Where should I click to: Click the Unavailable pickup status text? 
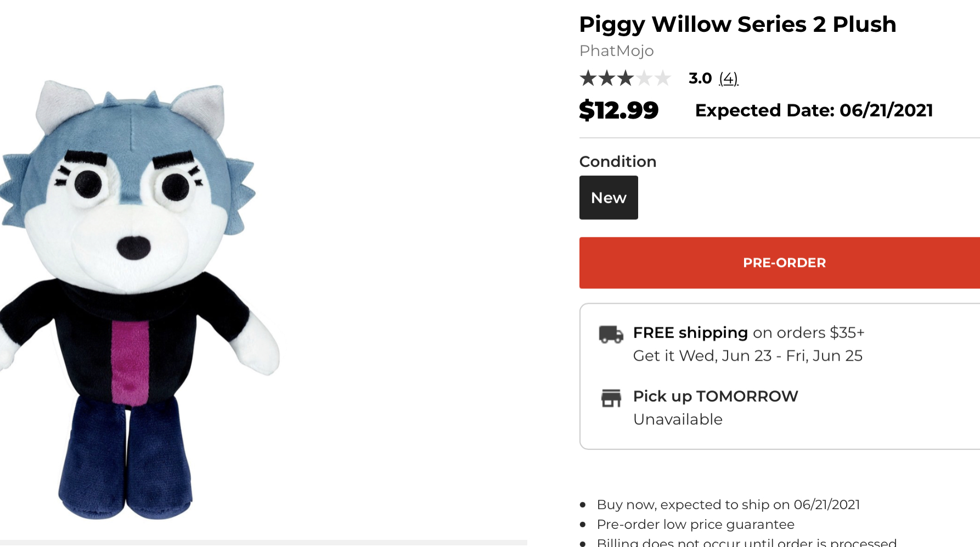(678, 420)
